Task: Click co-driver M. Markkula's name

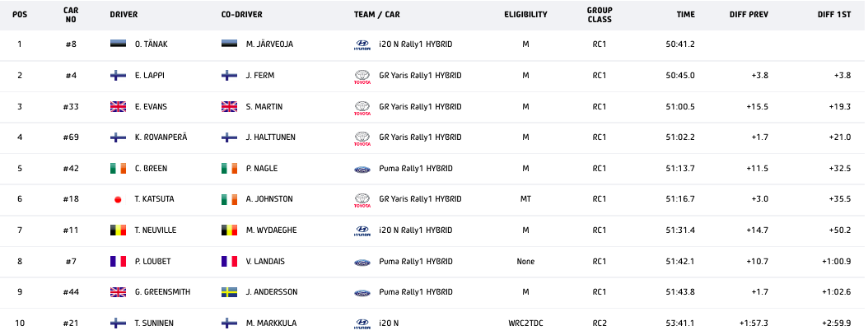Action: (x=269, y=323)
